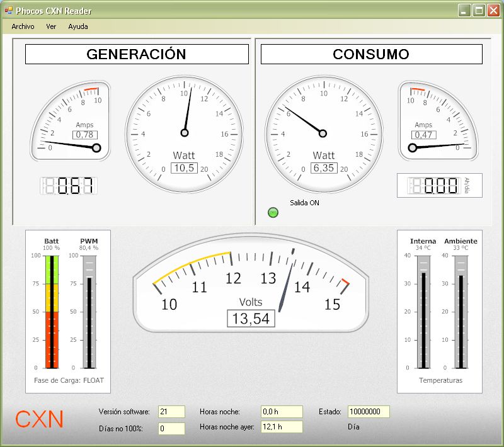Click the Temperaturas label
This screenshot has height=447, width=504.
(x=440, y=380)
